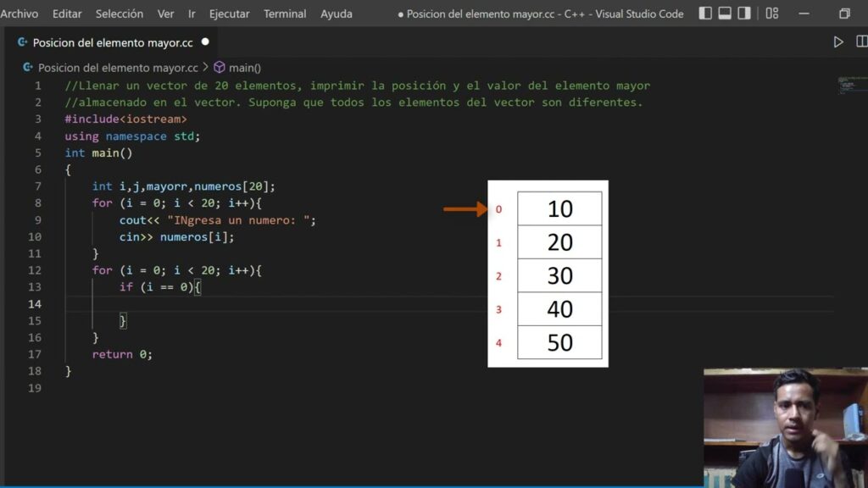The image size is (868, 488).
Task: Select the C++ icon in the breadcrumb bar
Action: (x=28, y=66)
